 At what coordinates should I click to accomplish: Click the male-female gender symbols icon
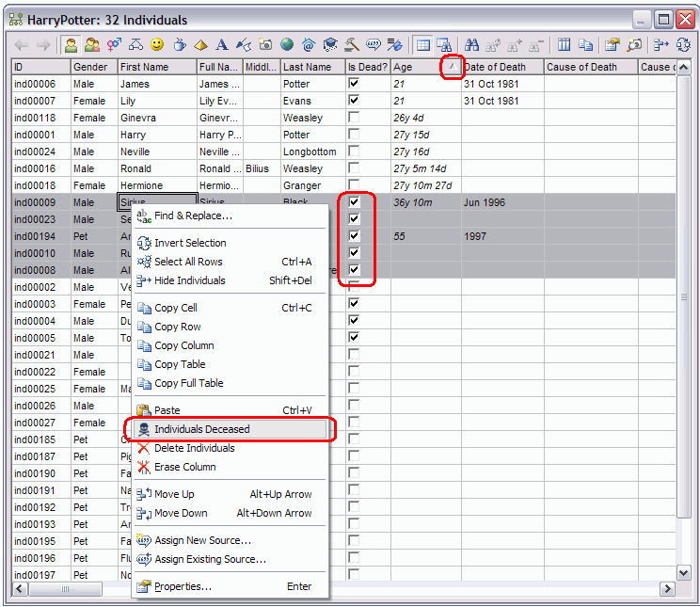point(114,45)
